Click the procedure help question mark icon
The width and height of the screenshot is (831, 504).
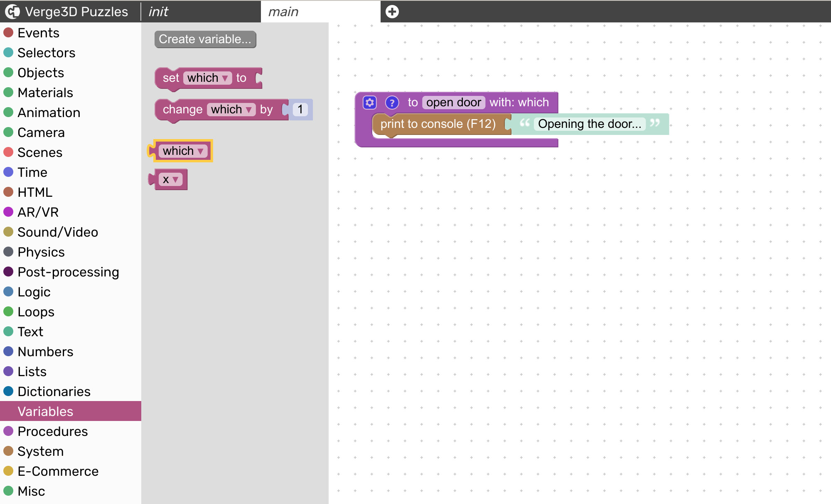(x=392, y=102)
